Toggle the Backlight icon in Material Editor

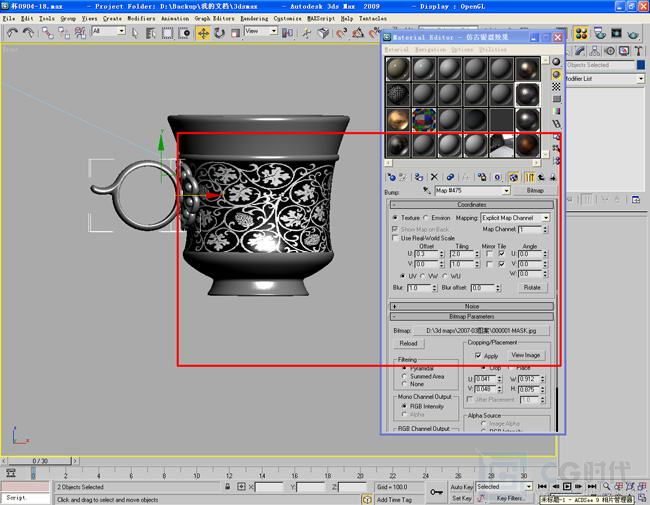[556, 74]
